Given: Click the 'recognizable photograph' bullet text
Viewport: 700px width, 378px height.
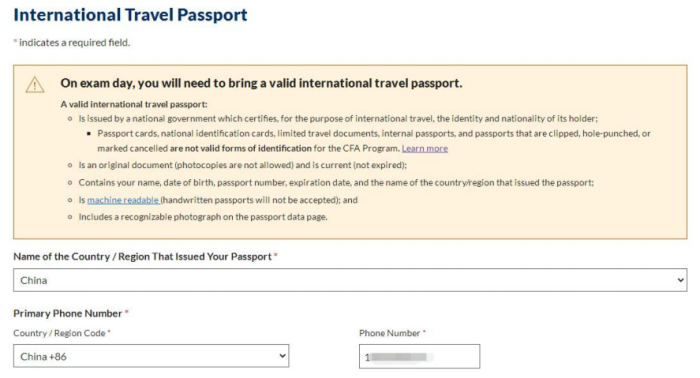Looking at the screenshot, I should (x=203, y=217).
